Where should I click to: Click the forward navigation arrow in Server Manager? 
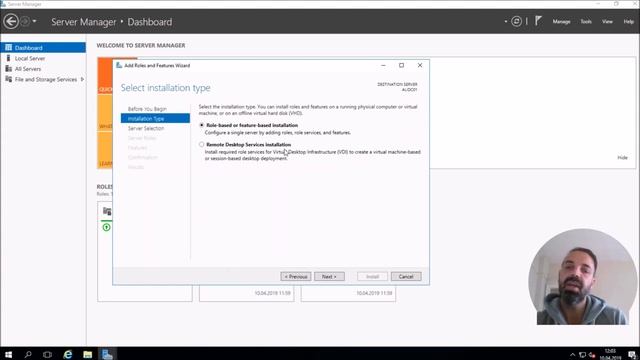click(x=24, y=21)
